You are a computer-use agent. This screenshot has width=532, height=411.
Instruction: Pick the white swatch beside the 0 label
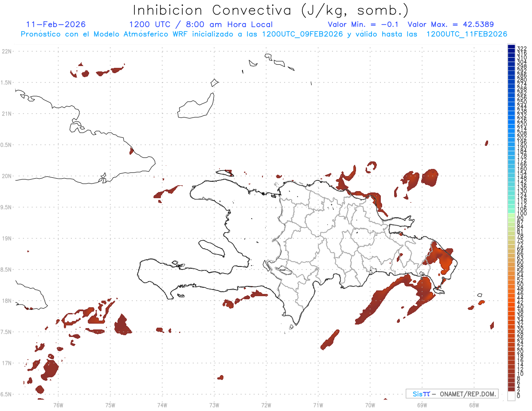point(511,396)
